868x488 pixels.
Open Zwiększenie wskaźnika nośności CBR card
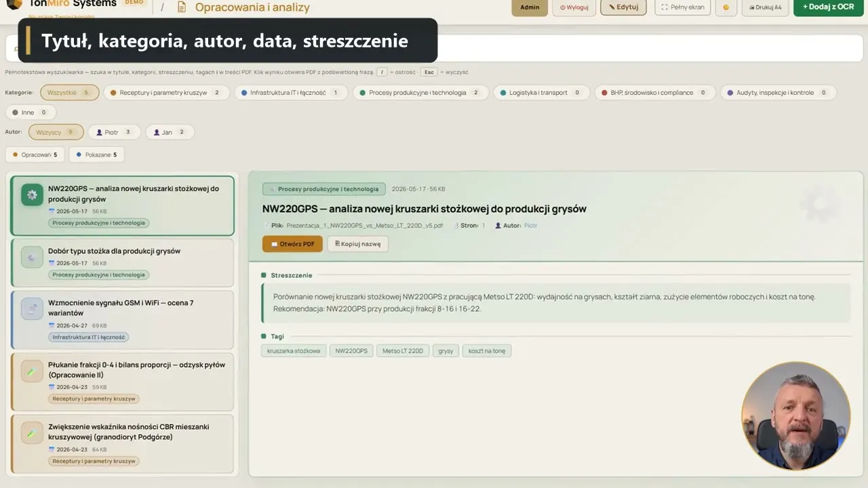122,444
